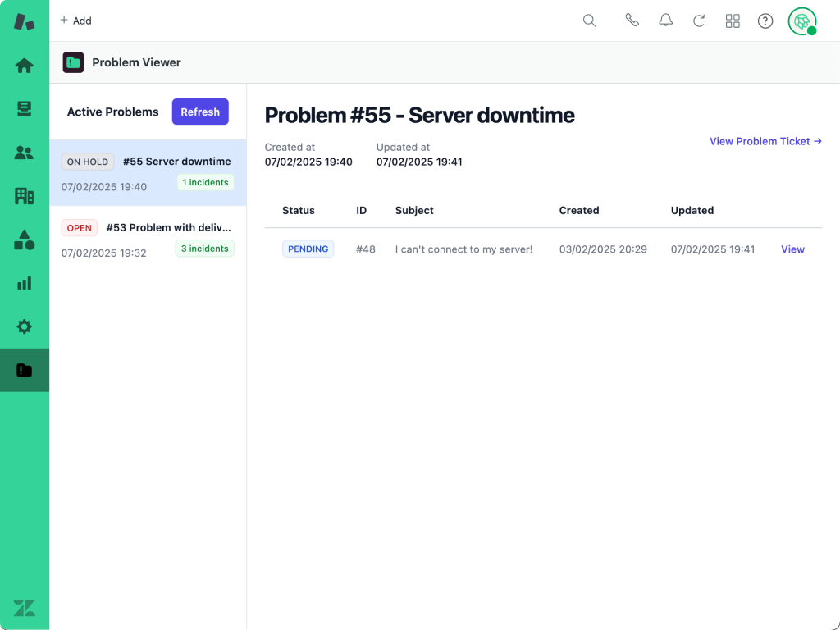840x630 pixels.
Task: Open the user profile avatar menu
Action: click(801, 21)
